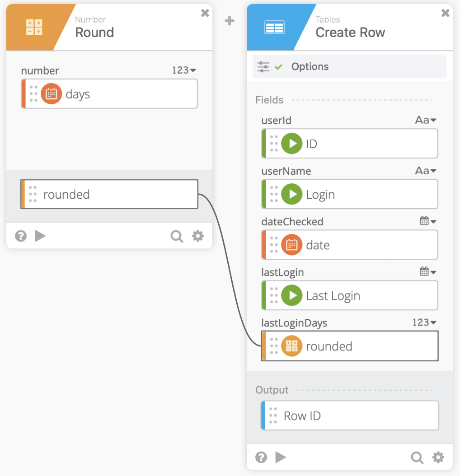Open number field type dropdown on Round
This screenshot has width=460, height=476.
184,70
